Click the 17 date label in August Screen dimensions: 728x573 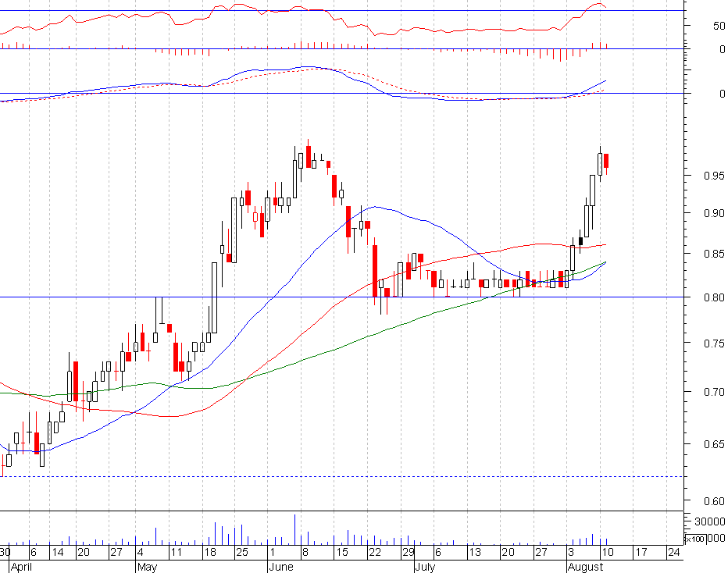[x=641, y=552]
